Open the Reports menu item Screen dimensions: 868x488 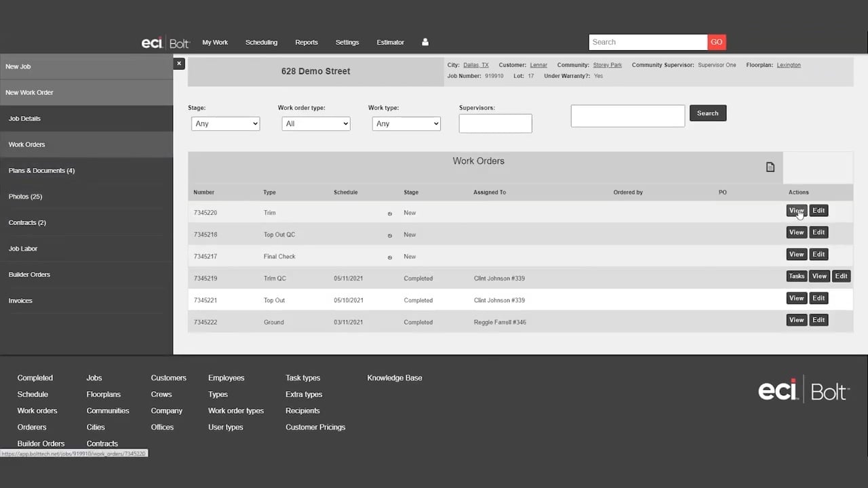[307, 42]
